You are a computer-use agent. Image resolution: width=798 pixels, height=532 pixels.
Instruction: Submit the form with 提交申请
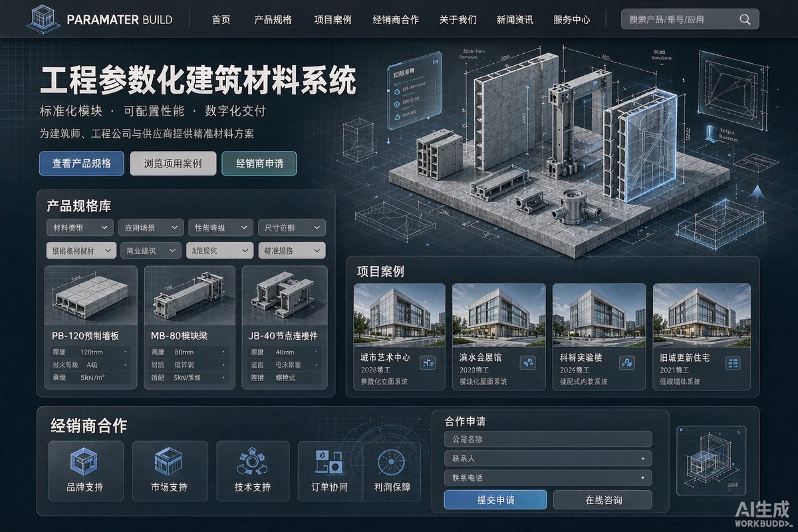pos(495,500)
